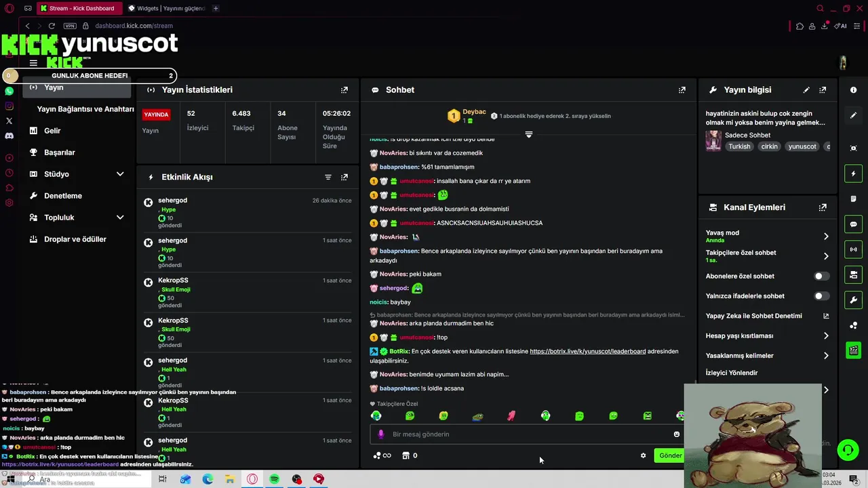This screenshot has width=868, height=488.
Task: Click the broadcast signal icon in right rail
Action: [x=854, y=249]
